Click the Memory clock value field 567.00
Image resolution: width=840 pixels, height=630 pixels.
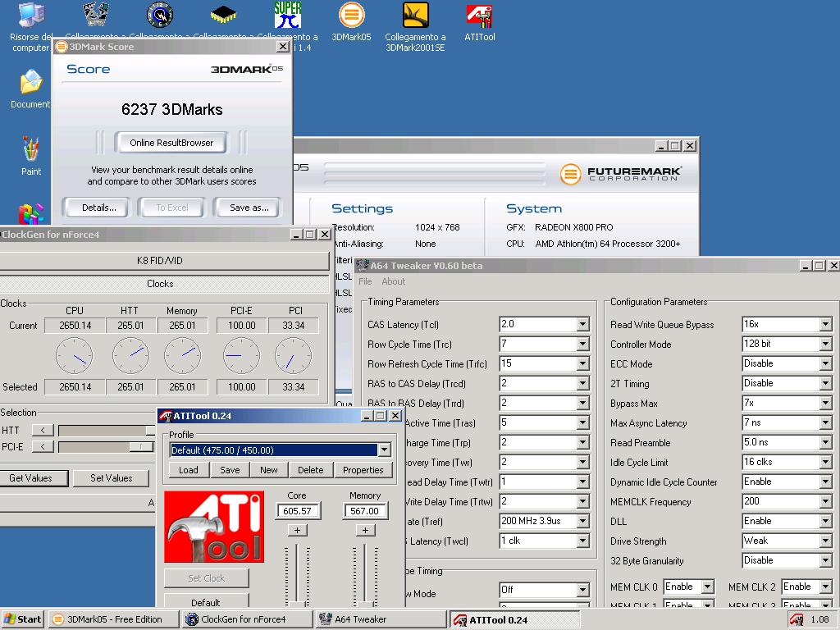point(365,511)
